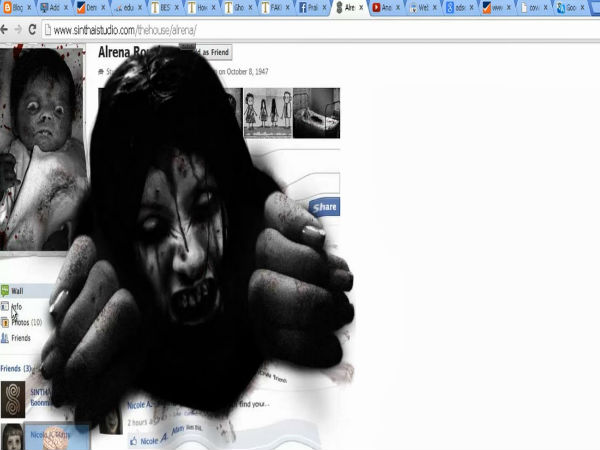Close the Goo tab
The width and height of the screenshot is (600, 450).
pyautogui.click(x=583, y=7)
